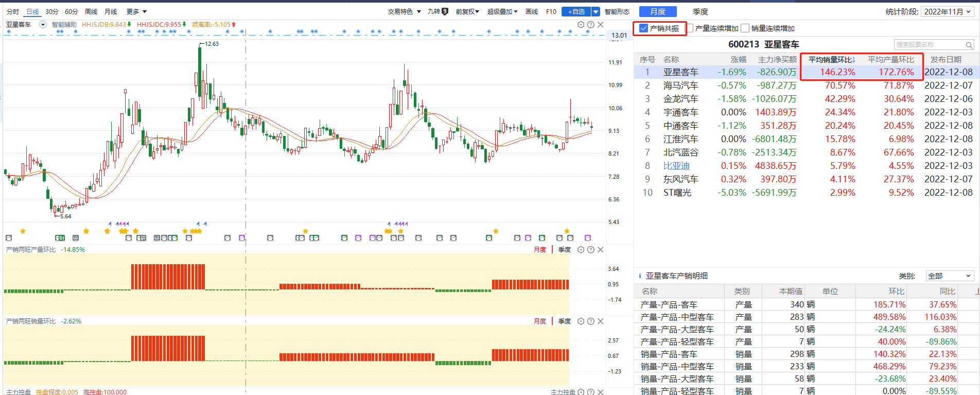Close the main K-line chart panel
980x395 pixels.
click(x=601, y=25)
